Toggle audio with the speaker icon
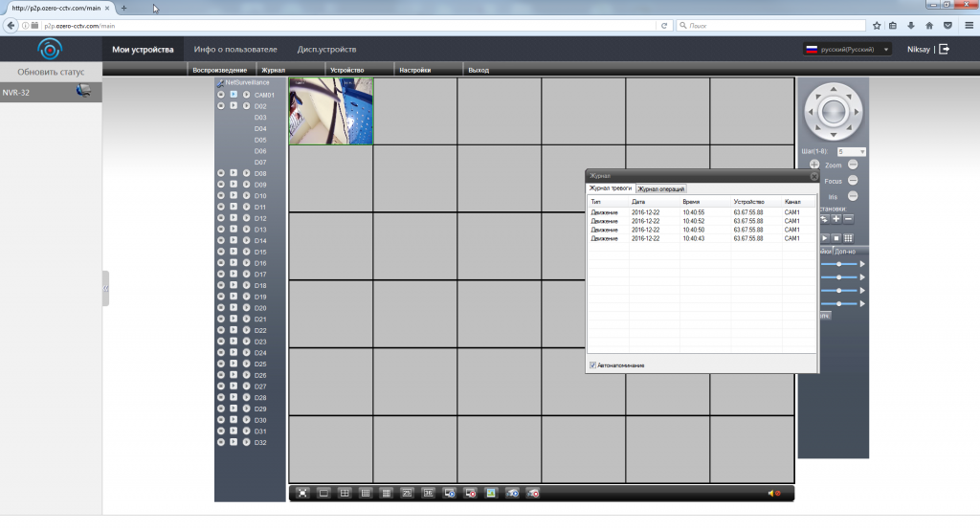 point(773,493)
